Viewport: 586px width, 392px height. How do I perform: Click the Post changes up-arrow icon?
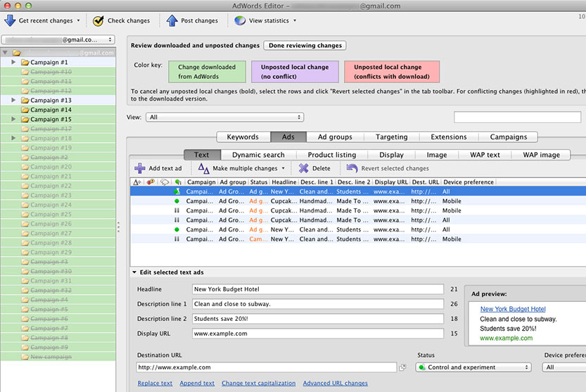click(172, 20)
